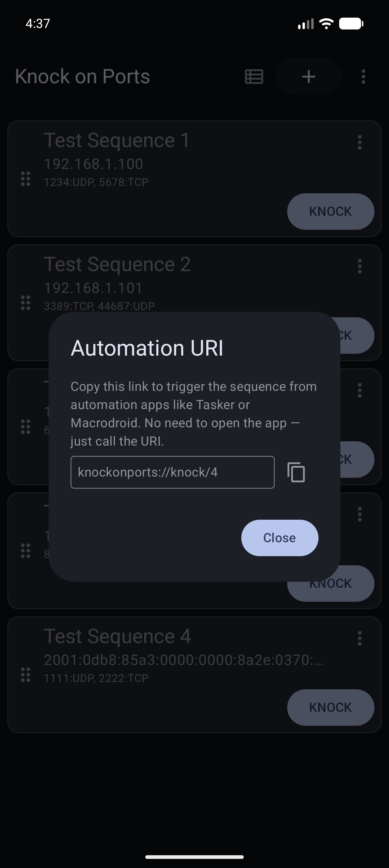This screenshot has height=868, width=389.
Task: Grab Test Sequence 2 drag handle
Action: click(x=26, y=303)
